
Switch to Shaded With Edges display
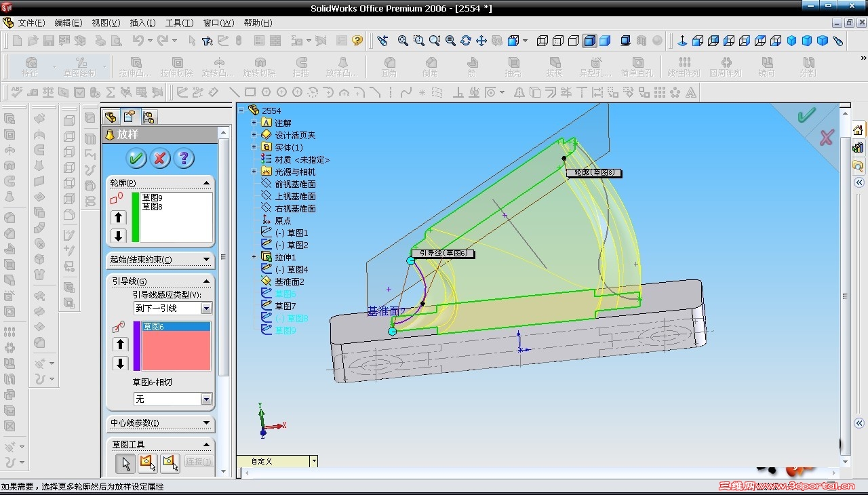[x=589, y=41]
